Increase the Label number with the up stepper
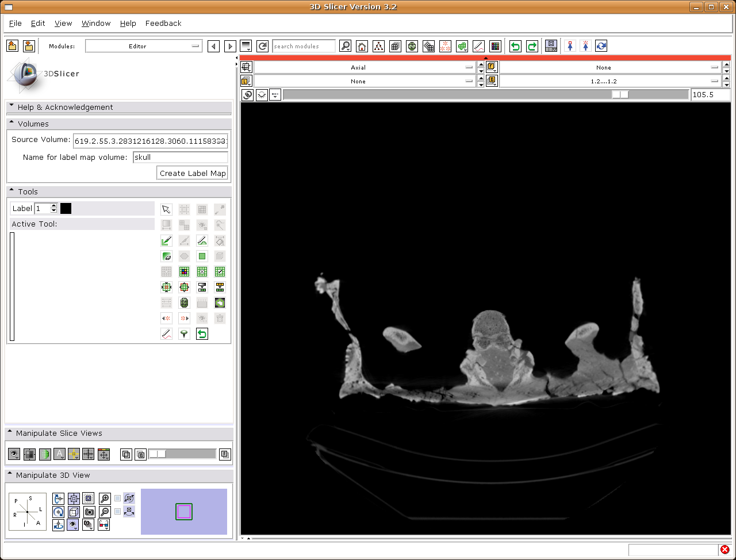Screen dimensions: 736x560 click(53, 206)
